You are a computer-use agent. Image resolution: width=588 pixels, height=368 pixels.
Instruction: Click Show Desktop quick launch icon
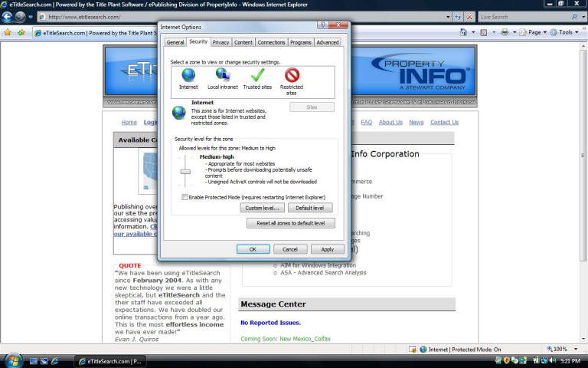[x=34, y=361]
